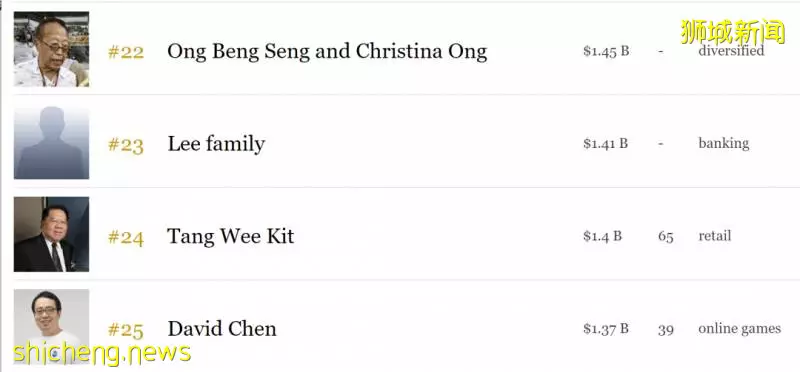
Task: Click the retail industry label
Action: pyautogui.click(x=714, y=236)
